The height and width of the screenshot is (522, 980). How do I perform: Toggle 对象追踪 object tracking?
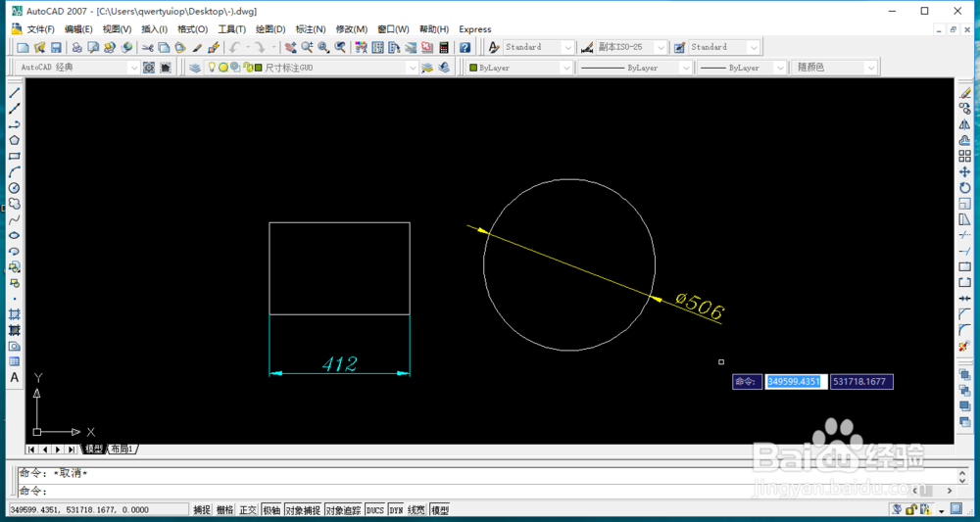[x=343, y=510]
